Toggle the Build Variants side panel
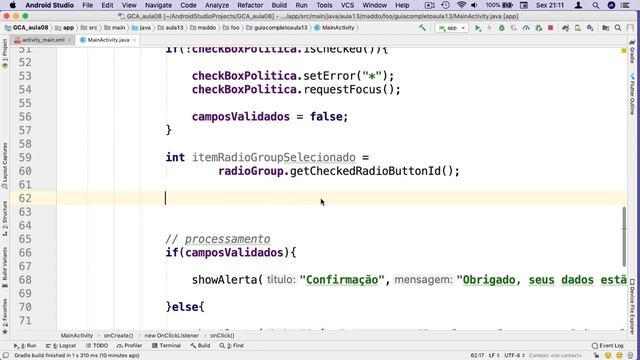This screenshot has width=640, height=360. [5, 267]
